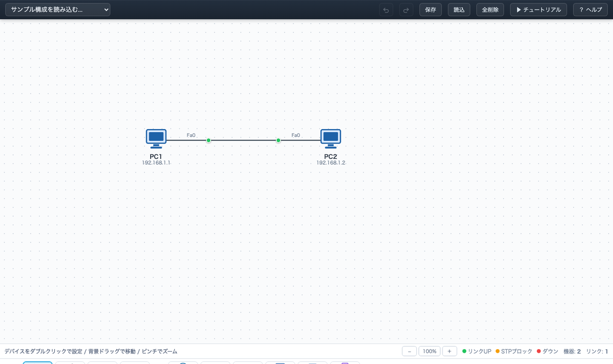Load a saved topology with 読込
The image size is (613, 364).
pos(459,10)
